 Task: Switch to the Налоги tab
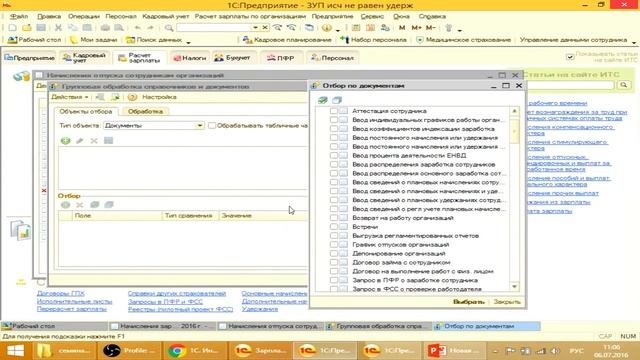(190, 58)
